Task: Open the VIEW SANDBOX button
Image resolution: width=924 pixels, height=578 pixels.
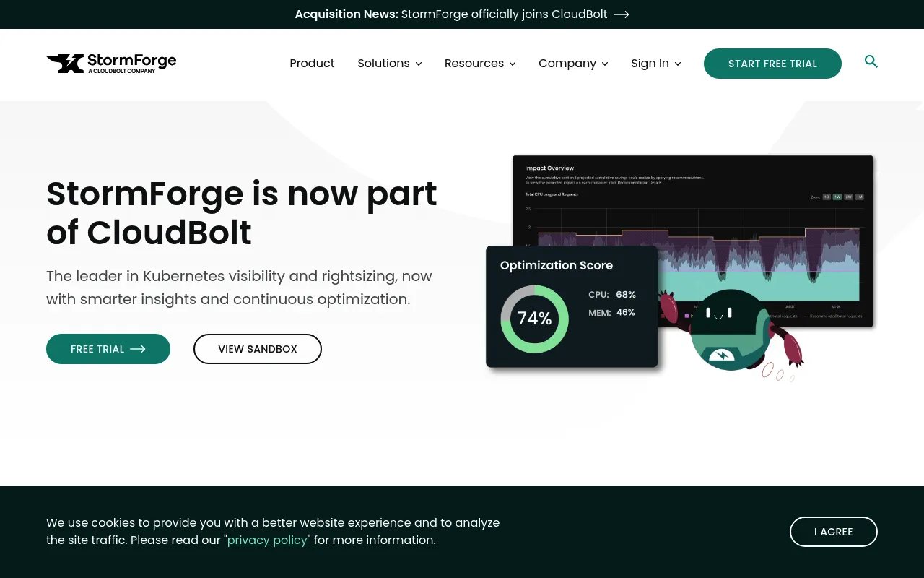Action: point(258,349)
